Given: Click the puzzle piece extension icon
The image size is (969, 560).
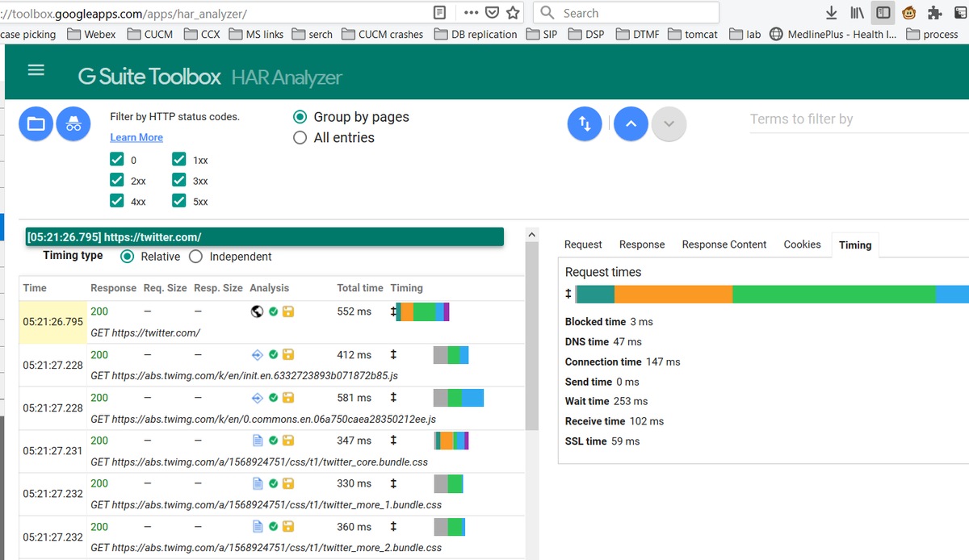Looking at the screenshot, I should click(935, 12).
